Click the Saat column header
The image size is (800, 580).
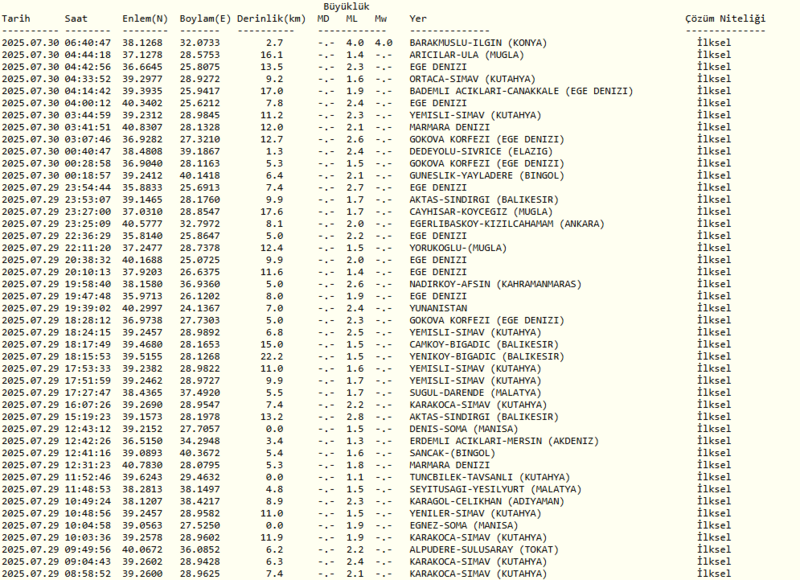pyautogui.click(x=76, y=19)
